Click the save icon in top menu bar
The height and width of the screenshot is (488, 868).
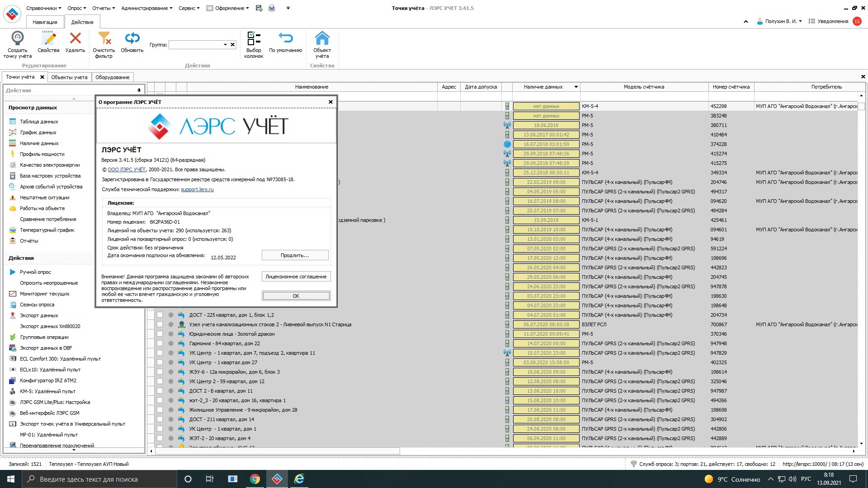pos(259,8)
